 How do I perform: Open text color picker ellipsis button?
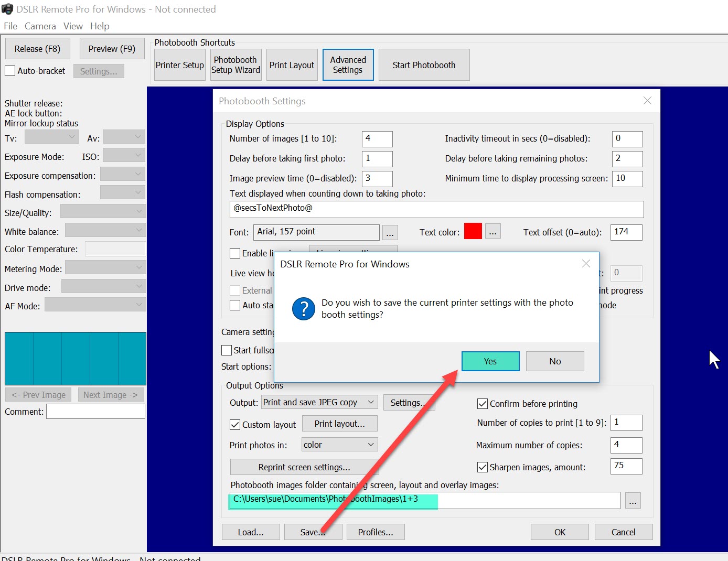(493, 231)
